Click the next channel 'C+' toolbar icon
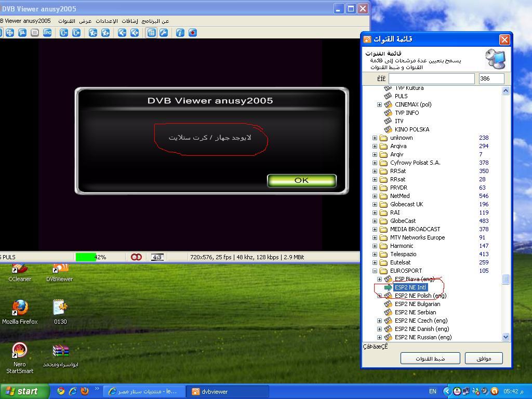The image size is (532, 399). [76, 33]
